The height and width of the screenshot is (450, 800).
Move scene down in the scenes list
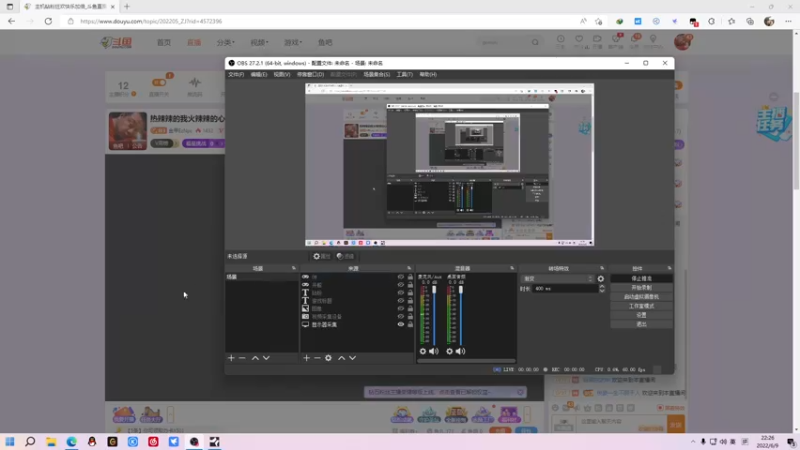266,358
